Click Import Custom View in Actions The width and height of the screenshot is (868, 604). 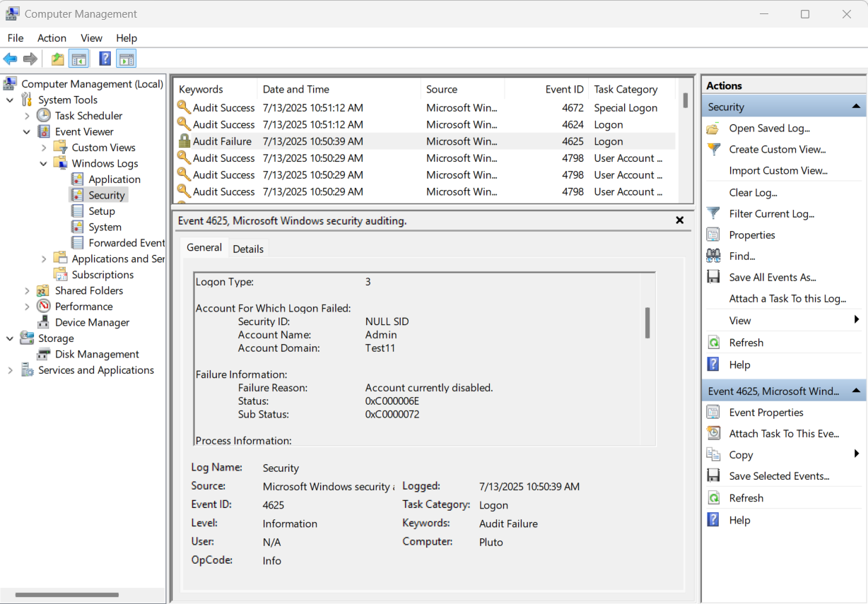click(778, 171)
